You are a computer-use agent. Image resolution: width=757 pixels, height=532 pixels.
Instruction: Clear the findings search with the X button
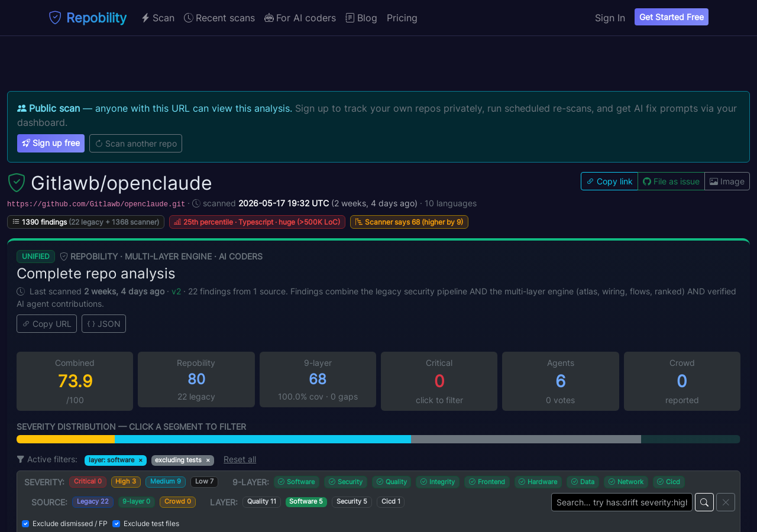point(726,502)
